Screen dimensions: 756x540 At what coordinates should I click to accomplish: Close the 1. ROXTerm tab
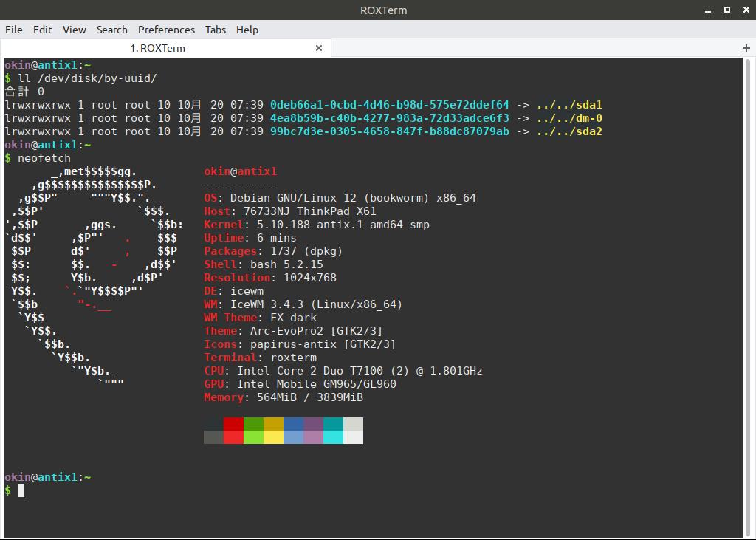[319, 48]
